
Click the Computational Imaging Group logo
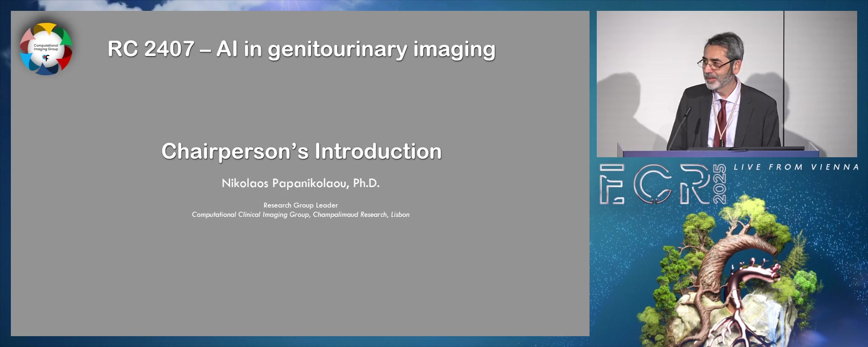46,49
